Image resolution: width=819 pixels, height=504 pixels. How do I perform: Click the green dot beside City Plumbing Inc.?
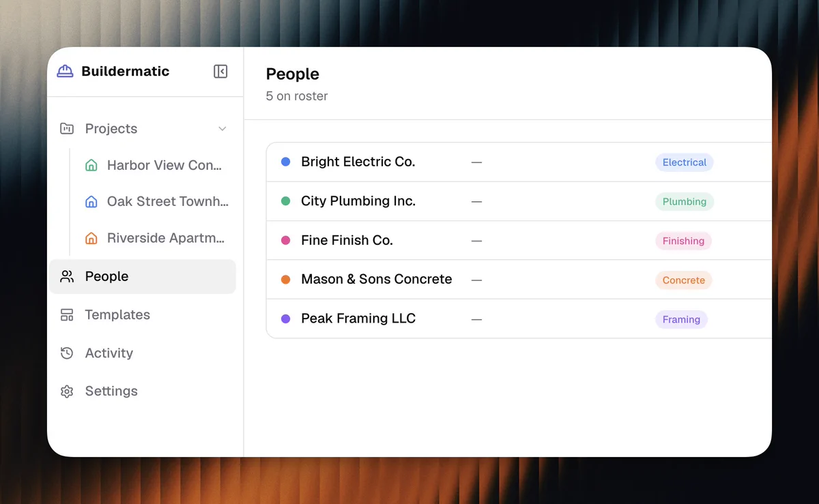(286, 201)
